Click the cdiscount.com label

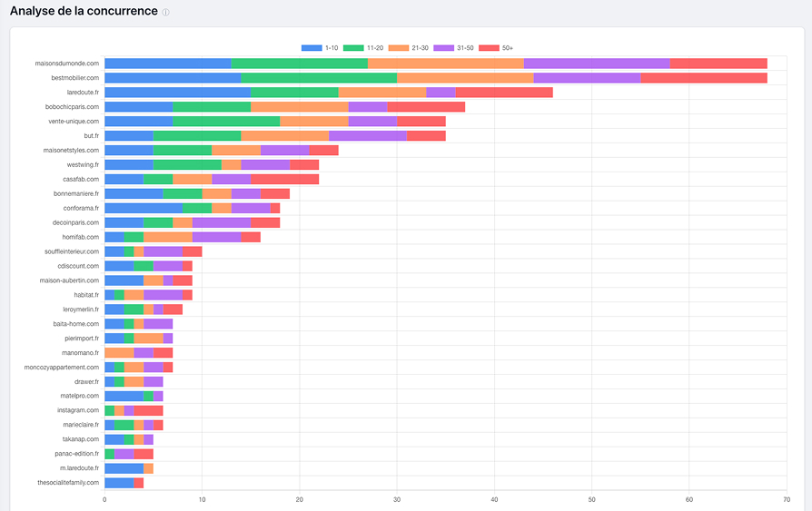tap(78, 266)
